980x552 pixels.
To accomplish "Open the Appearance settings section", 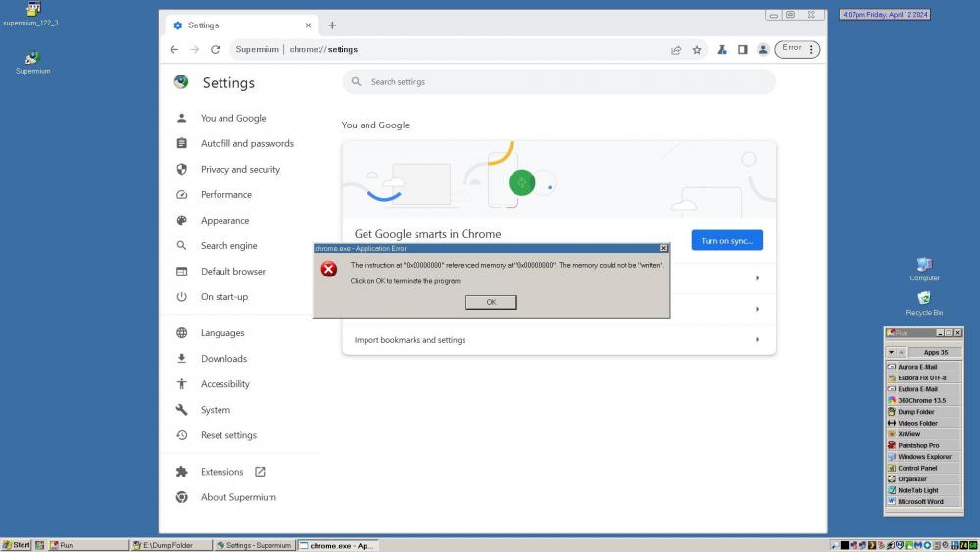I will click(x=224, y=221).
